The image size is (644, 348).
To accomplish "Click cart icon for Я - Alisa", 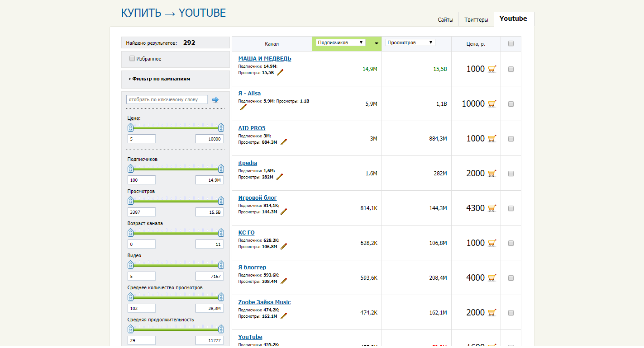I will pyautogui.click(x=492, y=104).
